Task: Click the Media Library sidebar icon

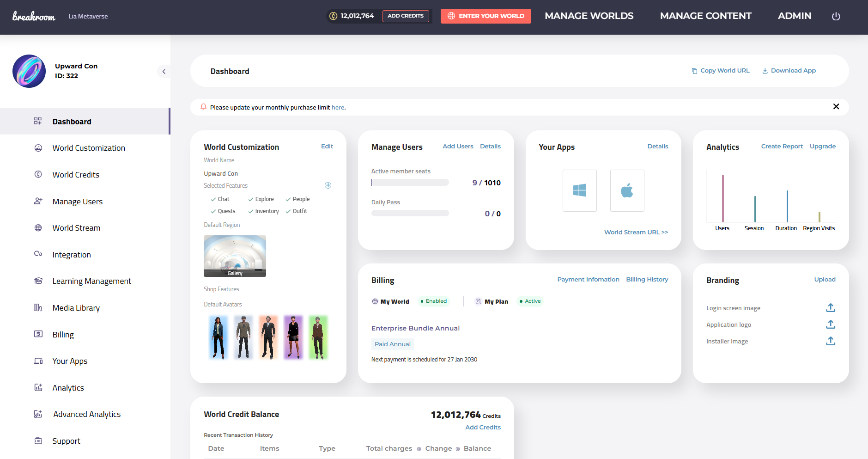Action: point(38,307)
